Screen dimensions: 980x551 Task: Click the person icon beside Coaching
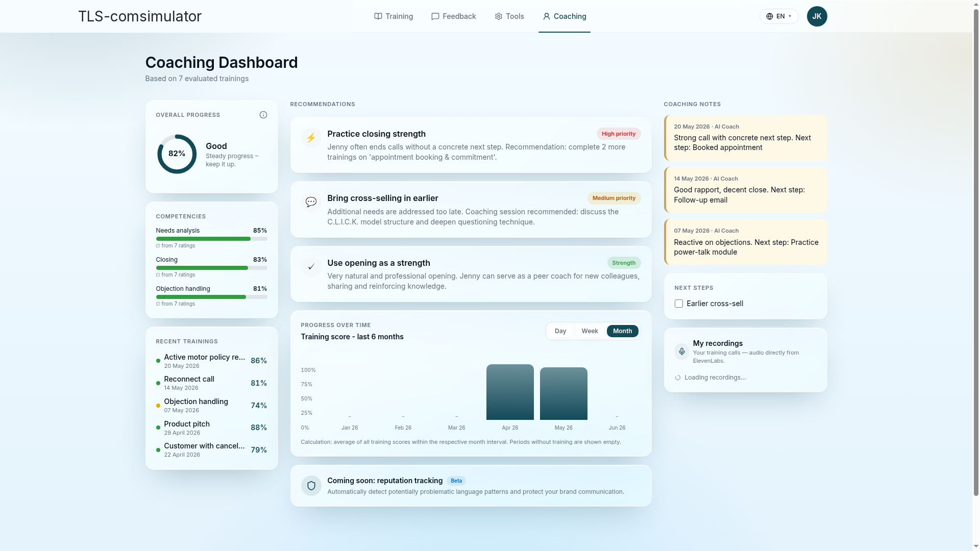547,16
